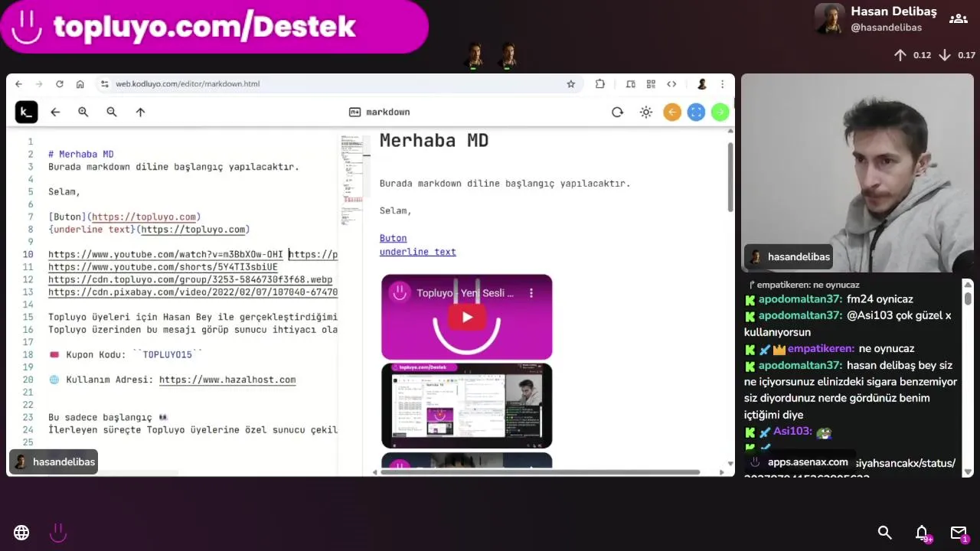This screenshot has height=551, width=980.
Task: Play the Topluyo YouTube video in preview
Action: pos(467,318)
